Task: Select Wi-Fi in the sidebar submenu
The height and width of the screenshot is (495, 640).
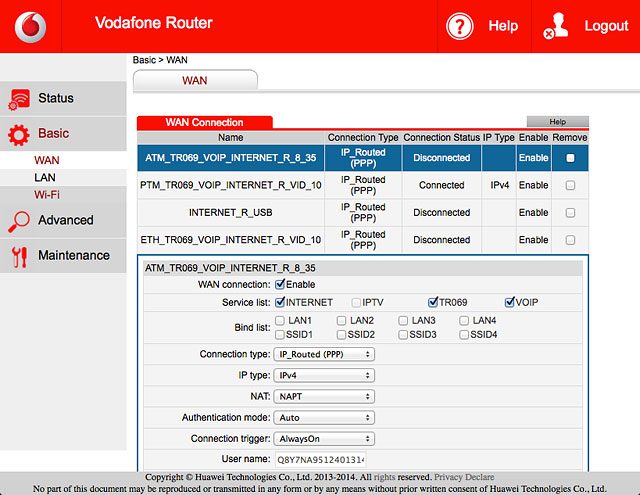Action: click(x=47, y=195)
